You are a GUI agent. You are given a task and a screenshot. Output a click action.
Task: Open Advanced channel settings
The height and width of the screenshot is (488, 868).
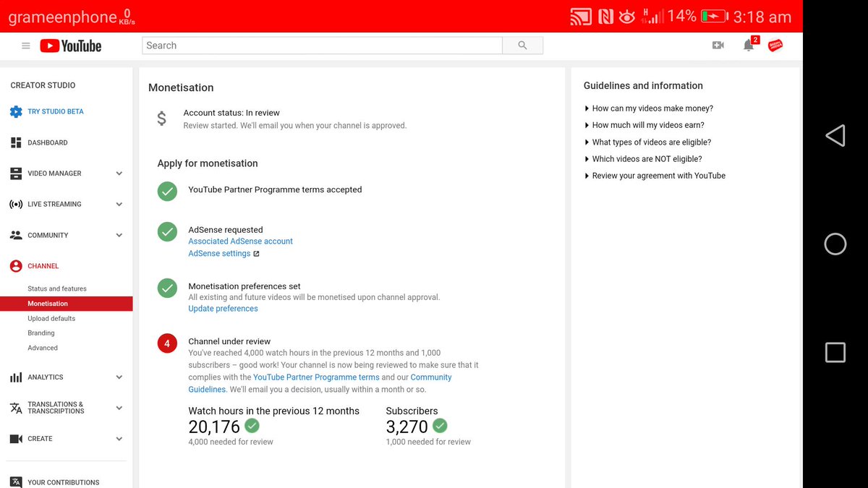pyautogui.click(x=43, y=348)
